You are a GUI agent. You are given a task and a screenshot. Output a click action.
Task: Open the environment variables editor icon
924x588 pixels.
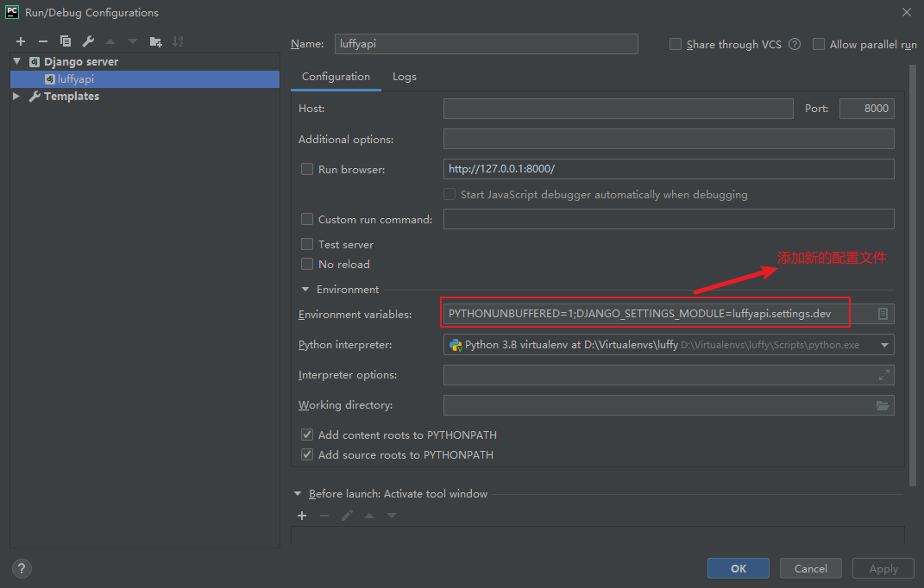point(883,315)
